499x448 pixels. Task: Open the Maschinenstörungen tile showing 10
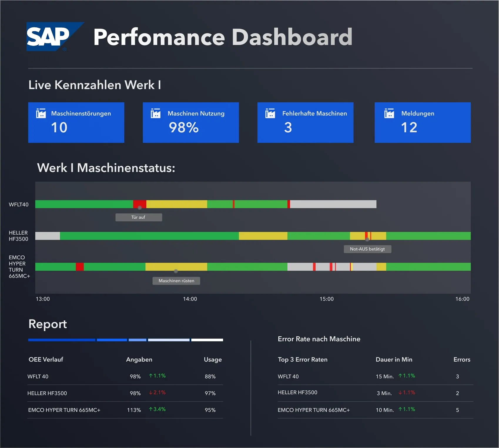click(x=76, y=123)
